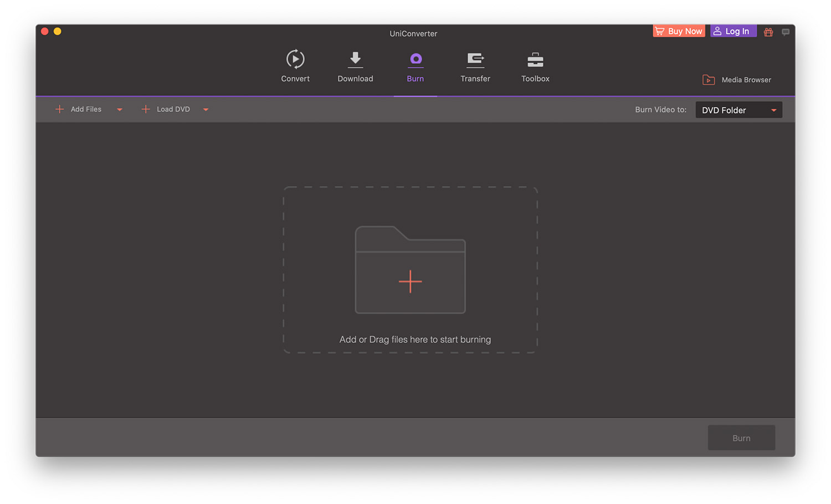Click the Buy Now button
The image size is (831, 504).
point(679,31)
